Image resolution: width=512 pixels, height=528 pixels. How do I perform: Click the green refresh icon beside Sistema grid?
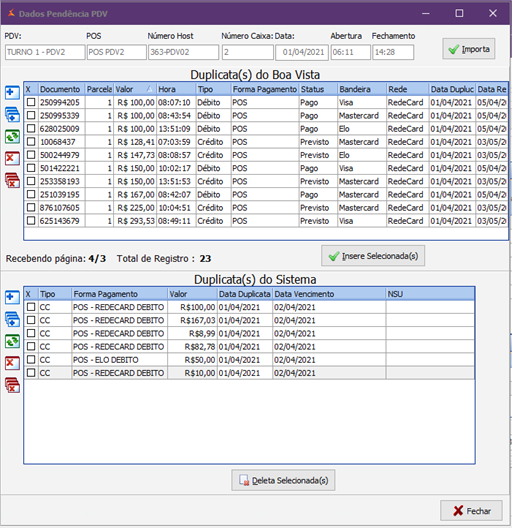[12, 341]
